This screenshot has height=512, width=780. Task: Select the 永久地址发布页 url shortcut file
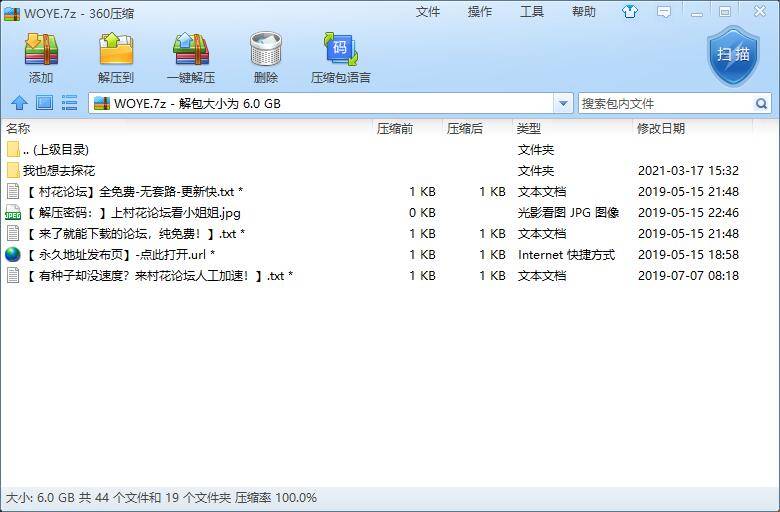click(x=120, y=255)
